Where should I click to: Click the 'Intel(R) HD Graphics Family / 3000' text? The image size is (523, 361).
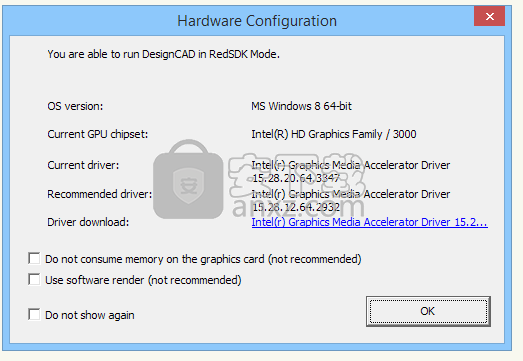tap(334, 134)
